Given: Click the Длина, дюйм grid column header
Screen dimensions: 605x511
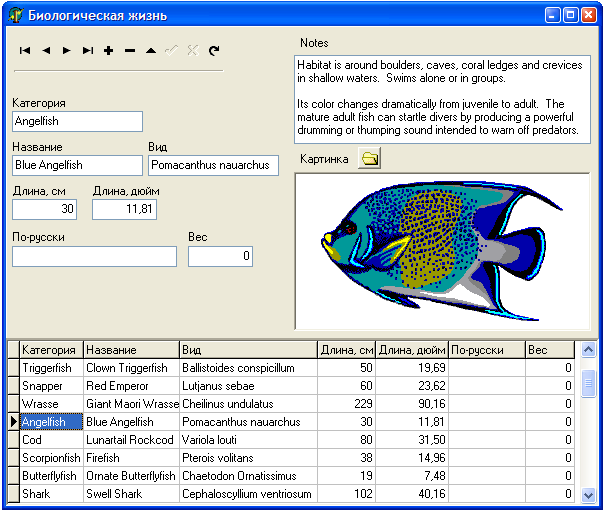Looking at the screenshot, I should [412, 350].
